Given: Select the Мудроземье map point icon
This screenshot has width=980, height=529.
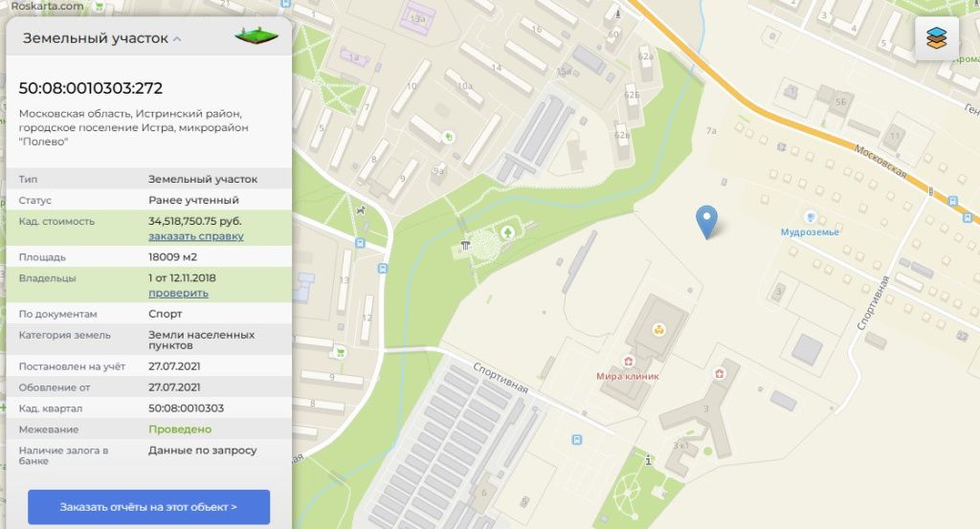Looking at the screenshot, I should click(810, 217).
